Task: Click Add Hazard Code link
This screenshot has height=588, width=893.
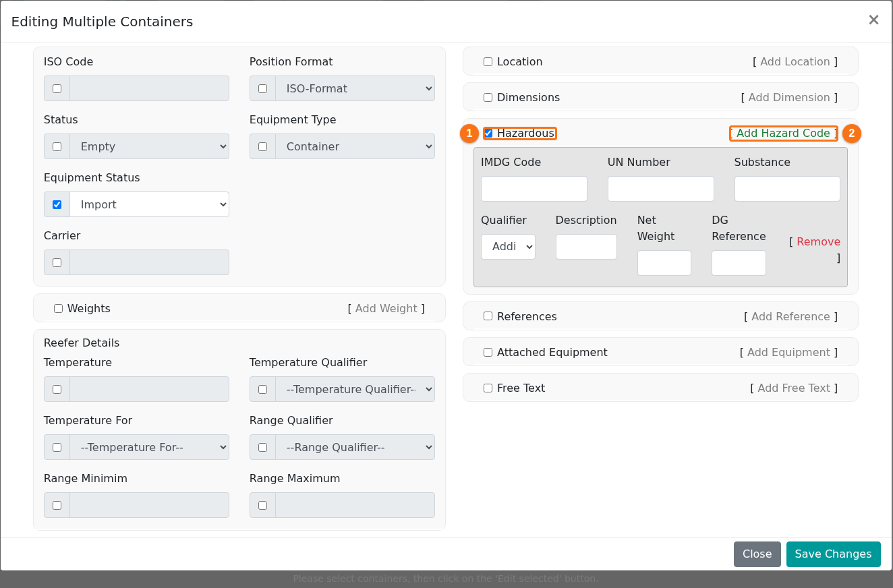Action: [x=783, y=134]
